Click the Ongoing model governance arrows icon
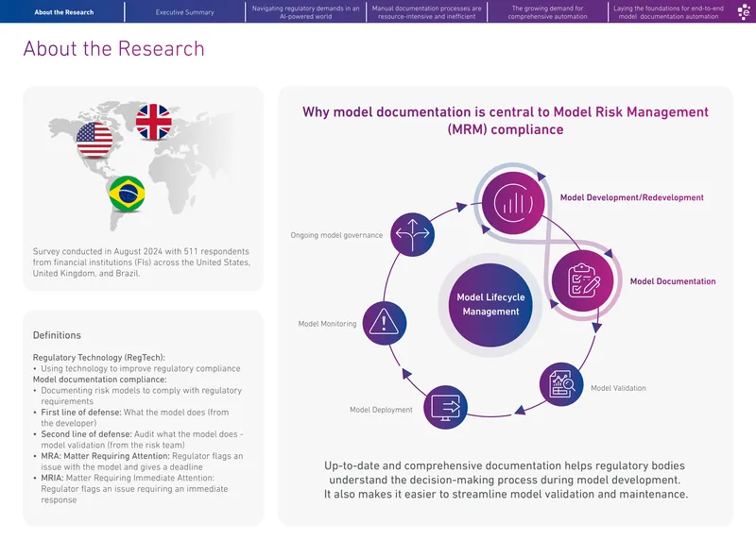756x558 pixels. point(413,234)
